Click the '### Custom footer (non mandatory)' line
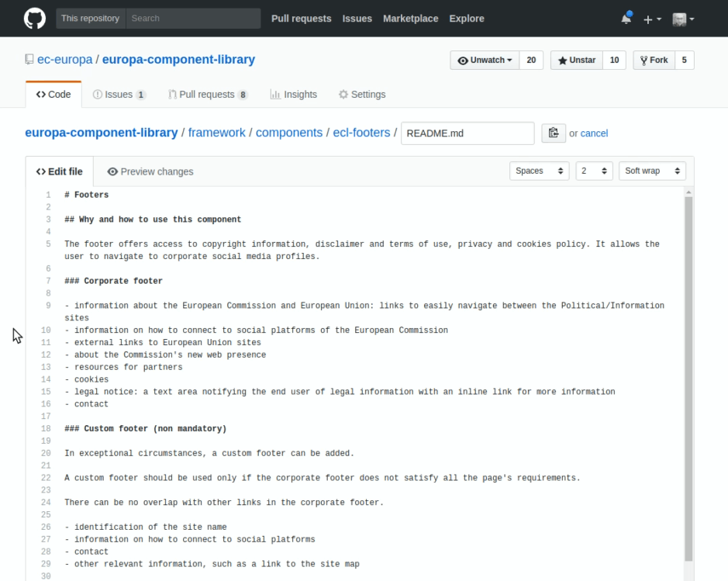The height and width of the screenshot is (581, 728). click(x=145, y=429)
